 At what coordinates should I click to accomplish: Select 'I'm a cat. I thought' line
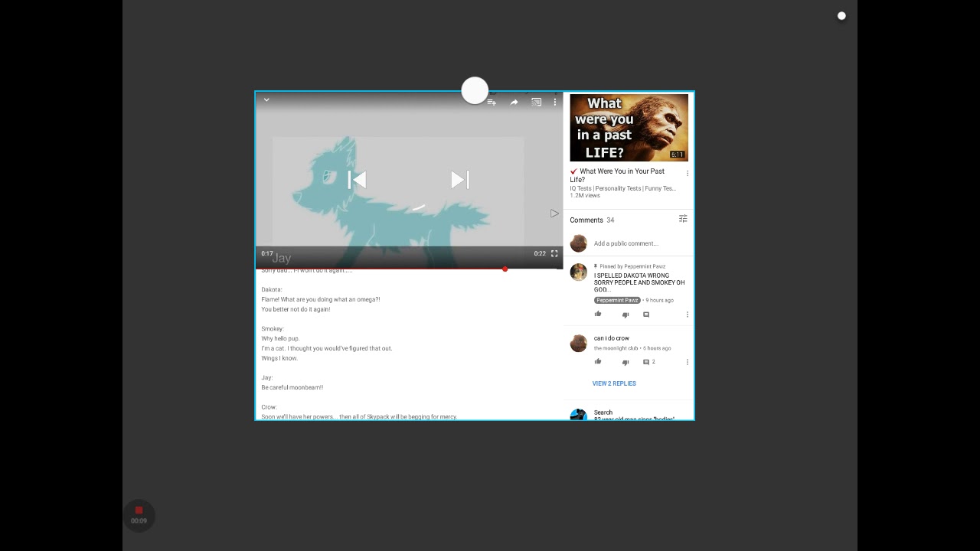coord(327,348)
